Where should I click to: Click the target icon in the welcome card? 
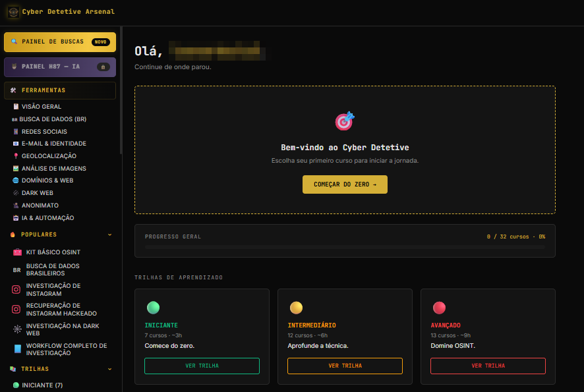(x=345, y=121)
